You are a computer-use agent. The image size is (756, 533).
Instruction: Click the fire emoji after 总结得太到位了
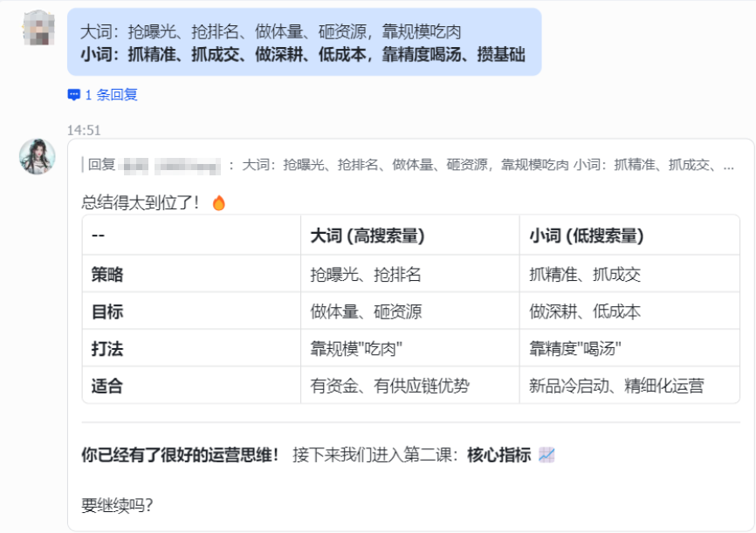tap(218, 202)
